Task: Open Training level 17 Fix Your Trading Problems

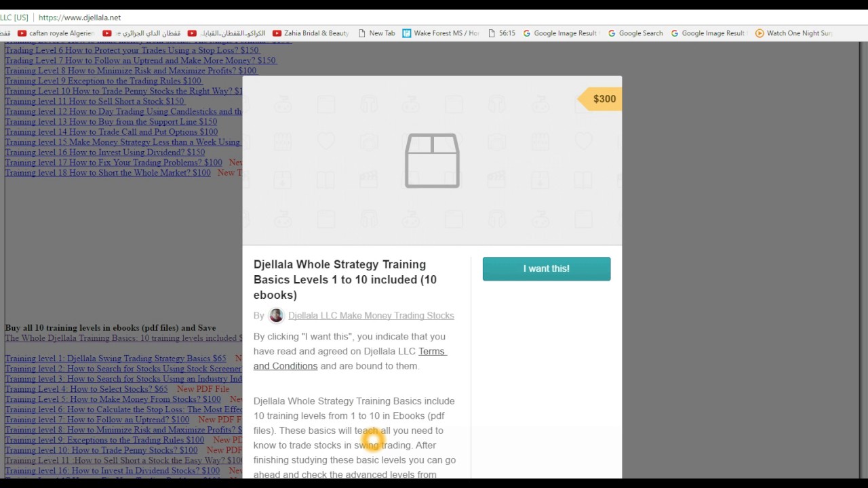Action: click(x=114, y=162)
